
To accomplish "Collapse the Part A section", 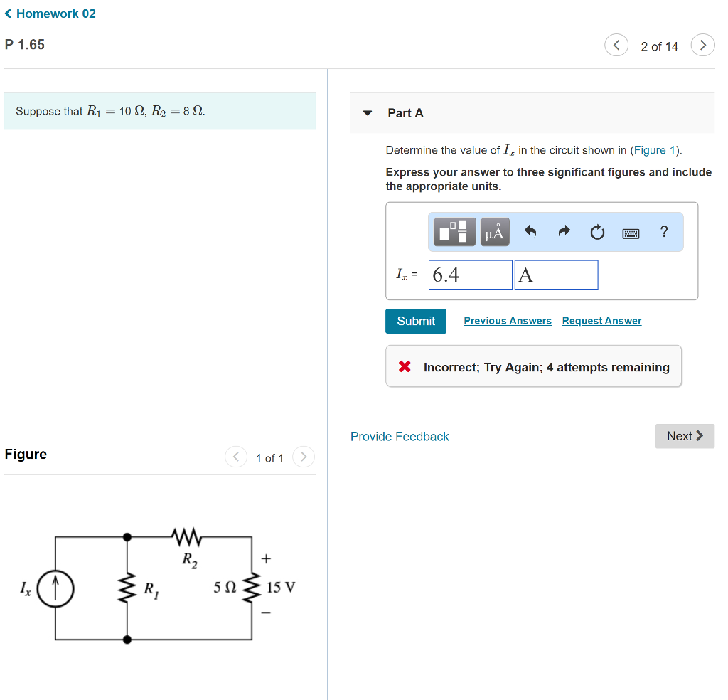I will pyautogui.click(x=368, y=113).
